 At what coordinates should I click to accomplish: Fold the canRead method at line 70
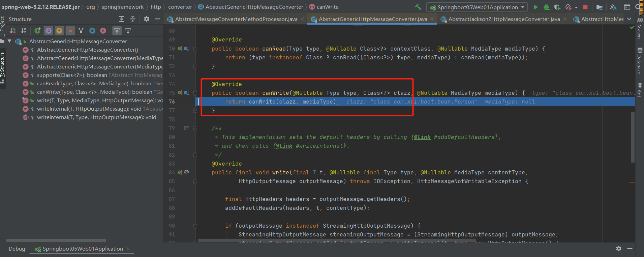[x=195, y=49]
